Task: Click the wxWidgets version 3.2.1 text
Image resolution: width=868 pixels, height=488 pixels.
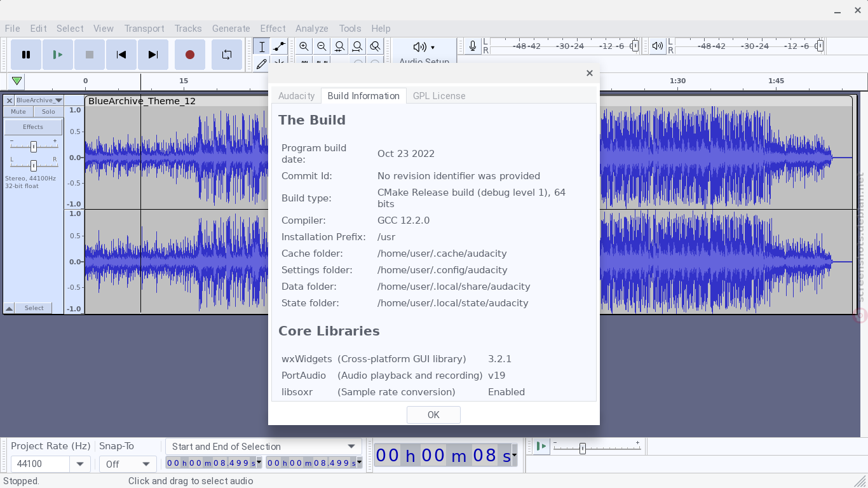Action: point(499,359)
